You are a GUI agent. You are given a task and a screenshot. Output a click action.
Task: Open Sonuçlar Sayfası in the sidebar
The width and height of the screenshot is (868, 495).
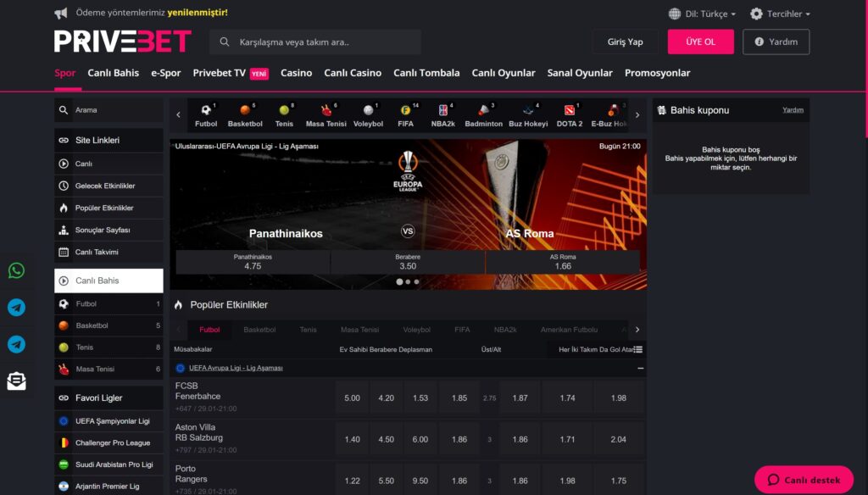click(108, 231)
